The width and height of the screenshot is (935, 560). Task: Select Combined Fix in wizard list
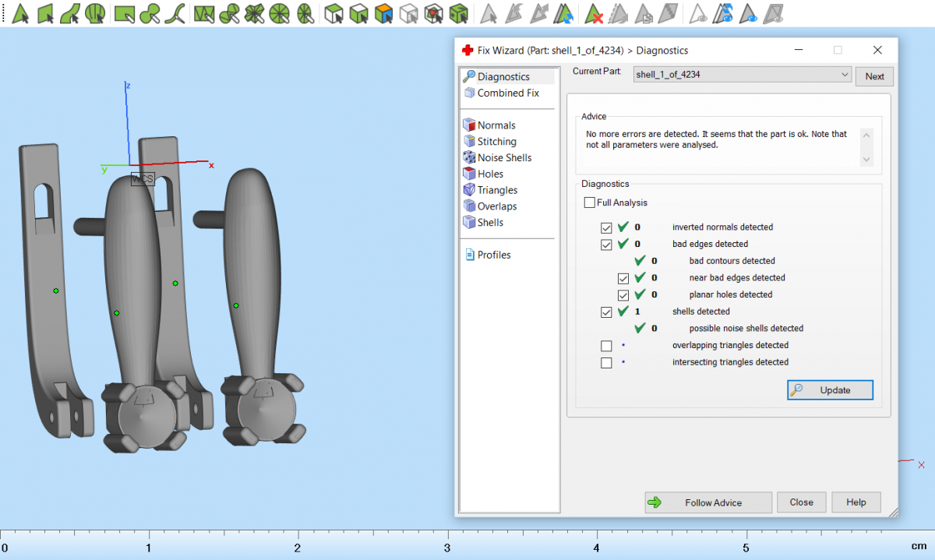point(507,93)
